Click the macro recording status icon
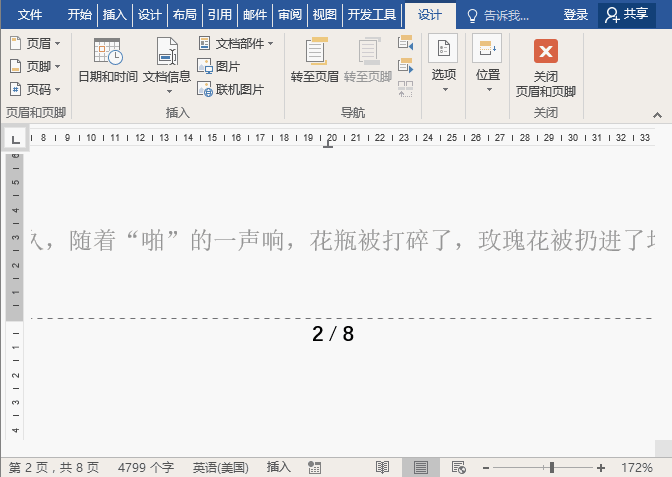 [315, 468]
